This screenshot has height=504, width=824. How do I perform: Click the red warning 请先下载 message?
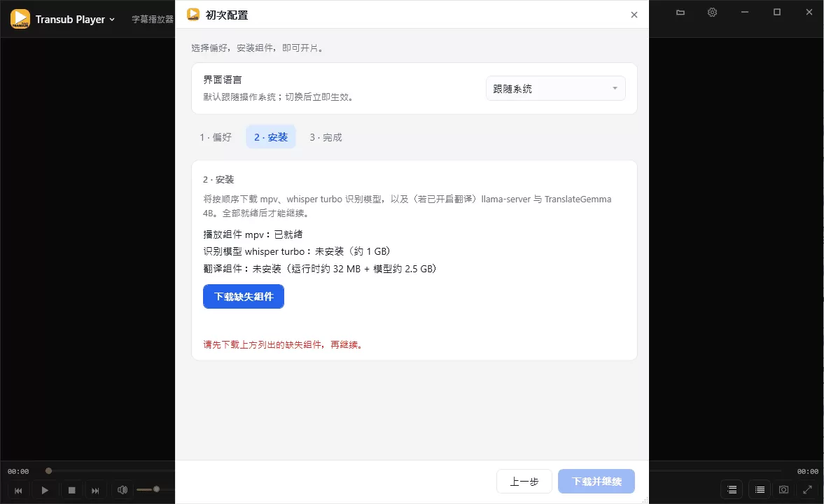[x=283, y=345]
